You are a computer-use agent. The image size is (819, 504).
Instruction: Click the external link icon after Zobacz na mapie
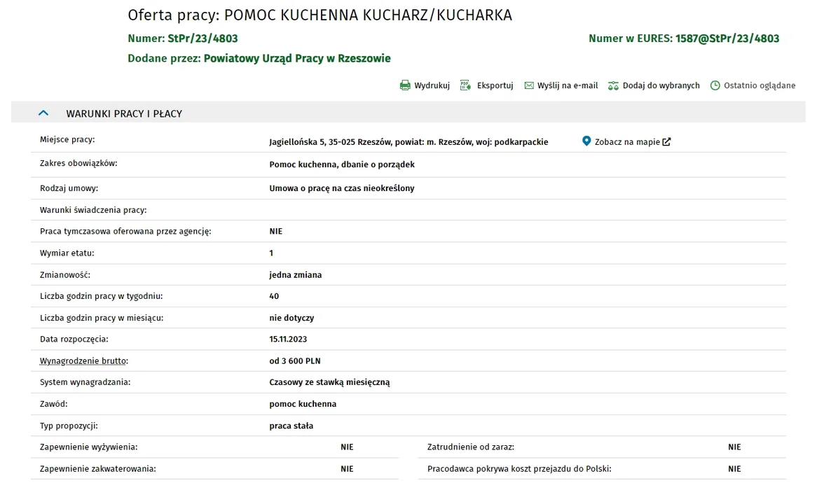coord(666,142)
